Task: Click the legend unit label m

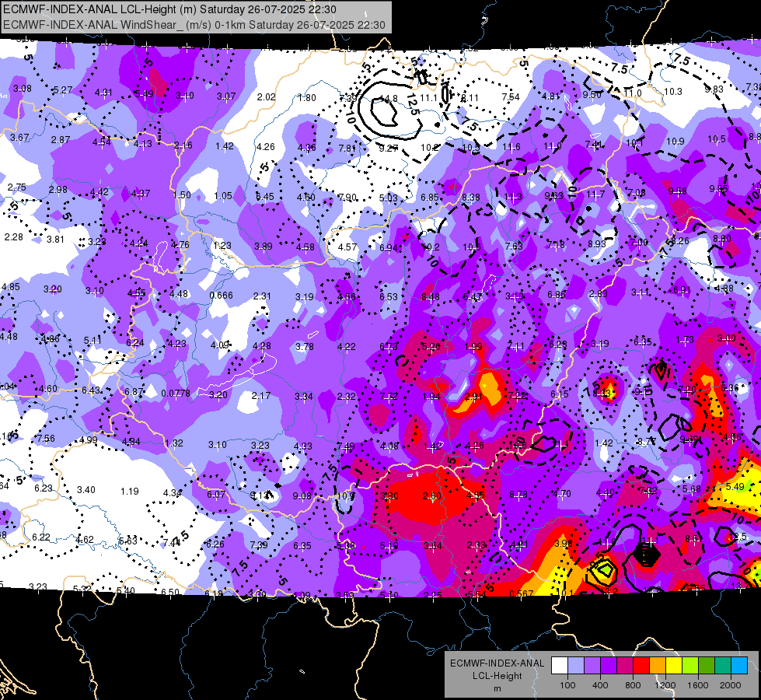Action: 497,688
